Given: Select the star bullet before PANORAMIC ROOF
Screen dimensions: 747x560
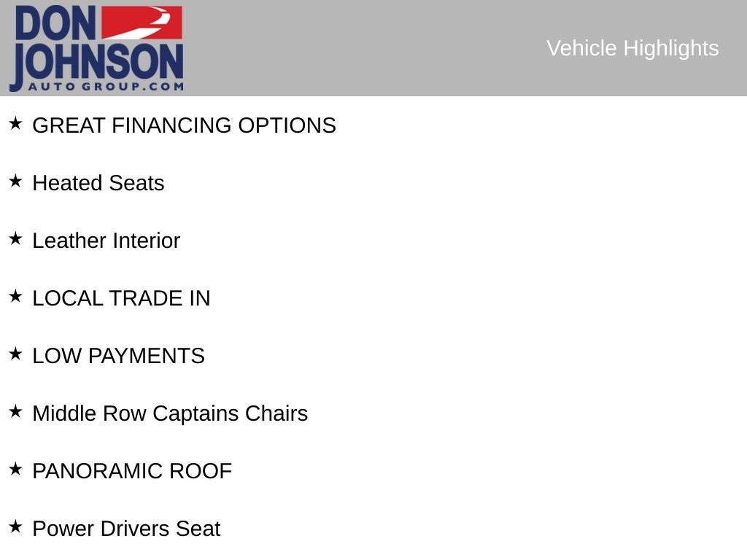Looking at the screenshot, I should pyautogui.click(x=15, y=470).
